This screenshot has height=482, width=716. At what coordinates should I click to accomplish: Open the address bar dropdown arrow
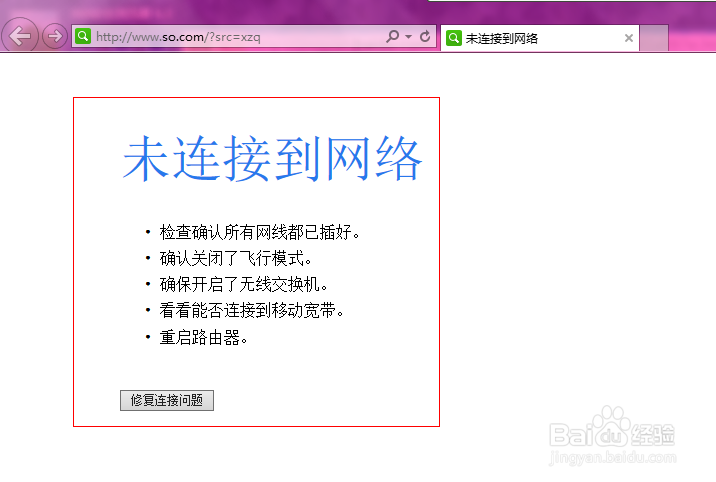[409, 37]
